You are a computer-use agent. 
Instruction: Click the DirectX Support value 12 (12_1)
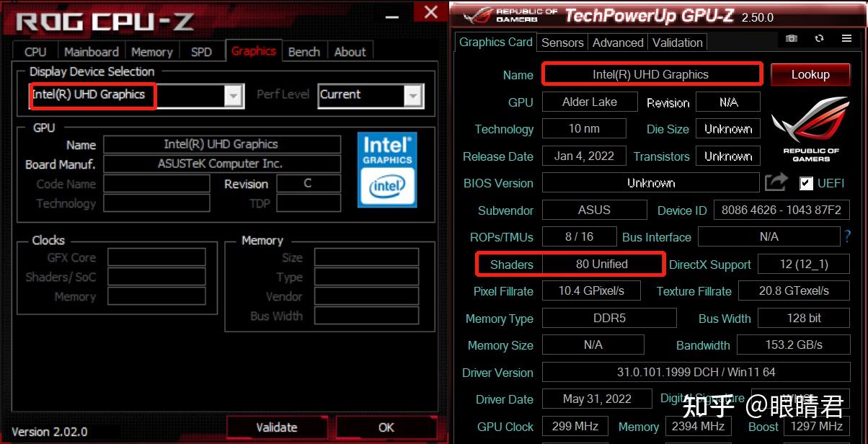tap(804, 264)
